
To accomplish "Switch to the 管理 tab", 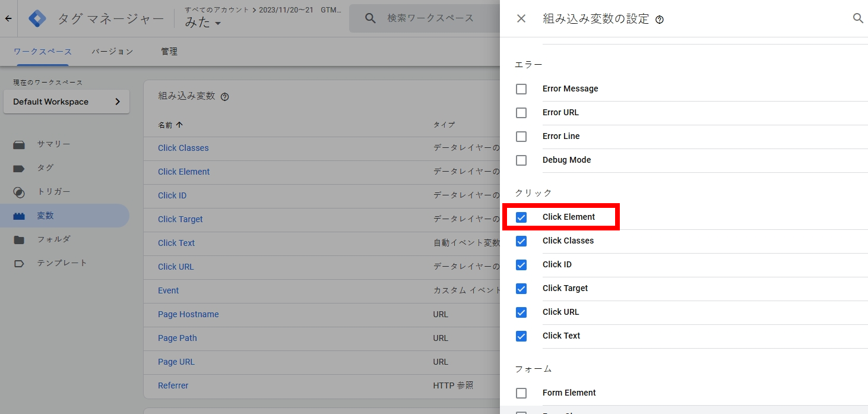I will tap(169, 52).
